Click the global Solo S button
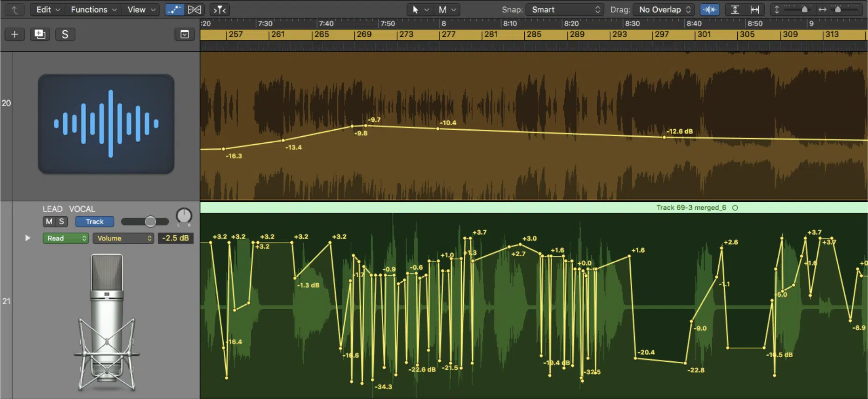 click(65, 34)
